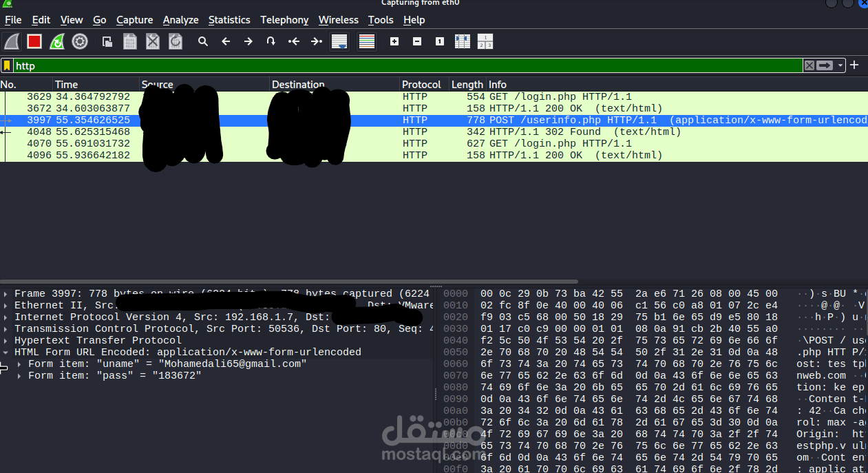The image size is (868, 473).
Task: Expand the Form item uname node
Action: click(20, 364)
